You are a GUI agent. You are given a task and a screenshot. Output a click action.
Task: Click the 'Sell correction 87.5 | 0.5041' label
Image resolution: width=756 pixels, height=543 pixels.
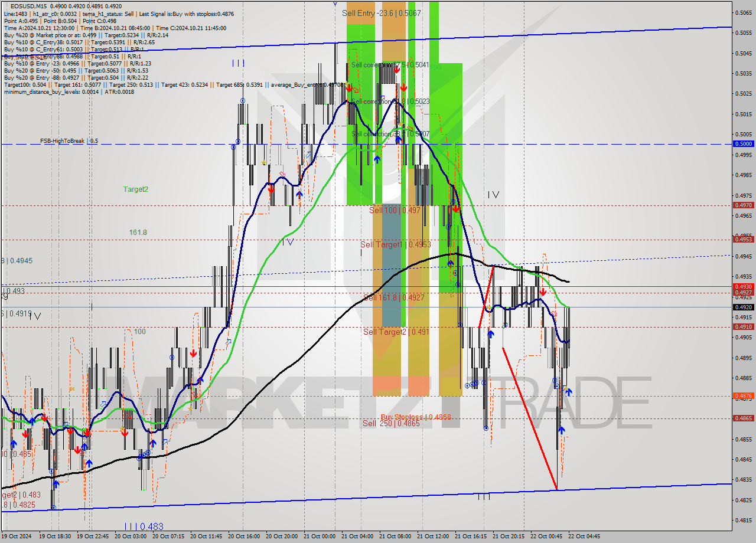click(390, 65)
